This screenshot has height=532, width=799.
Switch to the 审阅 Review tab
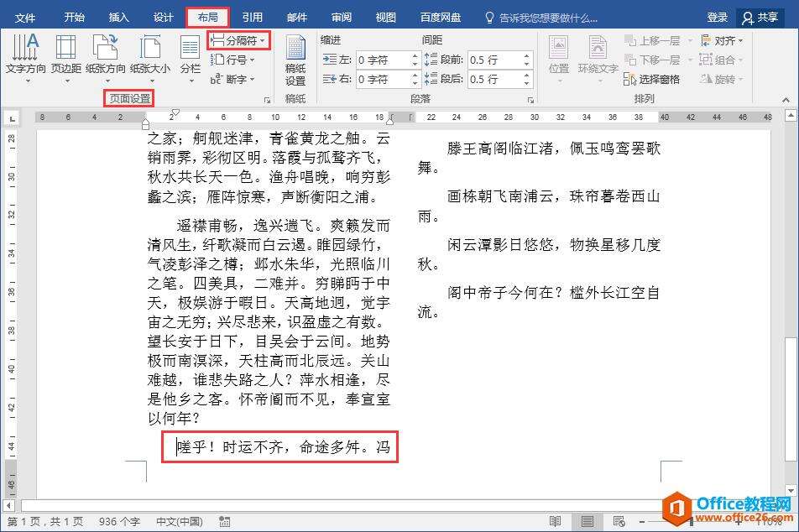(x=341, y=18)
